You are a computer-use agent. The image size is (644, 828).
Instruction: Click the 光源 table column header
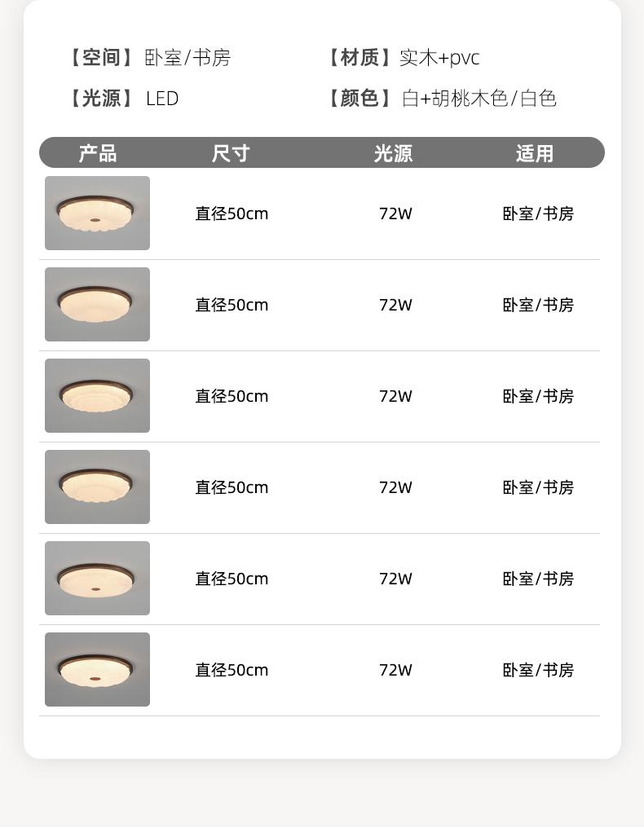394,153
